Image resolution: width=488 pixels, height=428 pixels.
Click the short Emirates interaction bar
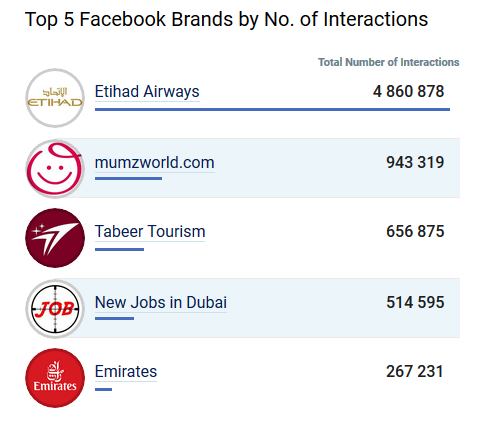click(x=103, y=389)
